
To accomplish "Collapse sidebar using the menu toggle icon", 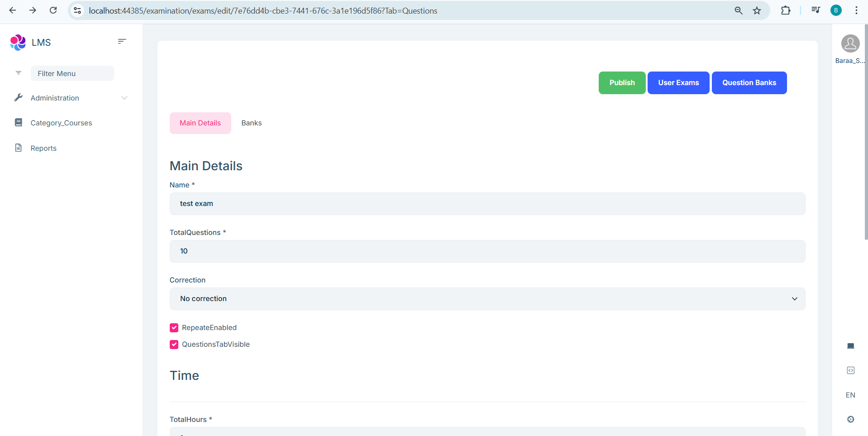I will click(x=122, y=42).
